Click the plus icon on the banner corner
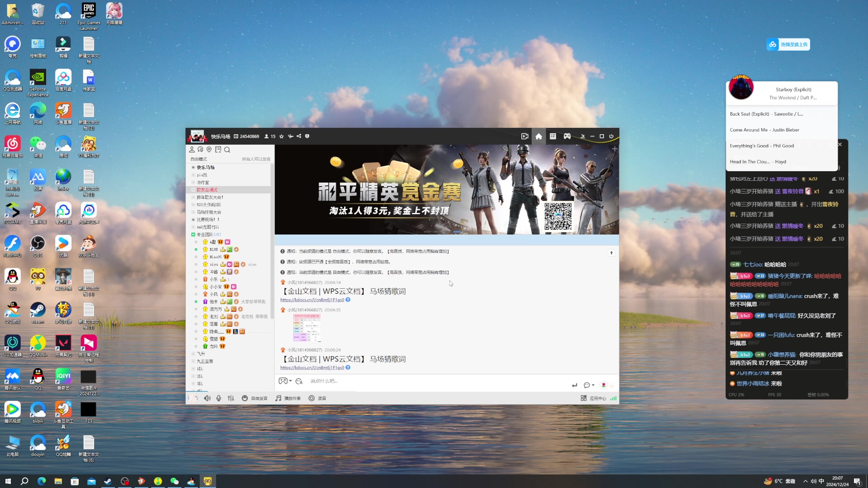Image resolution: width=868 pixels, height=488 pixels. [614, 149]
